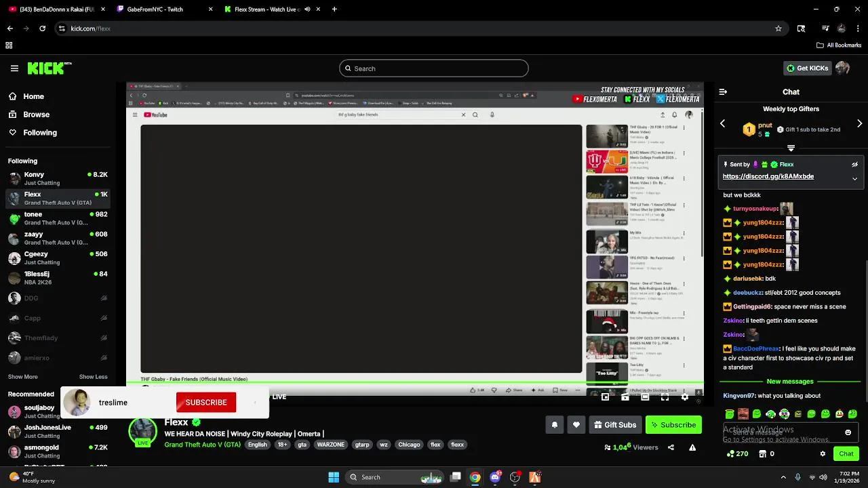868x488 pixels.
Task: Open Following in the sidebar menu
Action: (x=33, y=133)
